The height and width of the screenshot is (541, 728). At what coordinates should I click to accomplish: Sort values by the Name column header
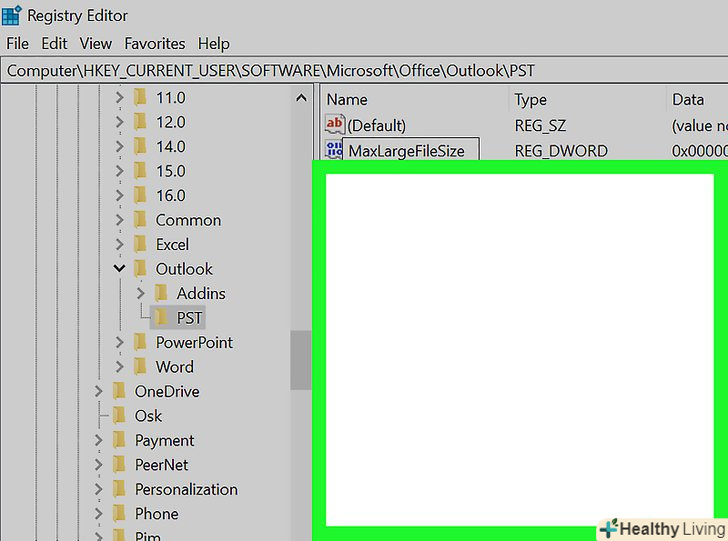coord(347,100)
